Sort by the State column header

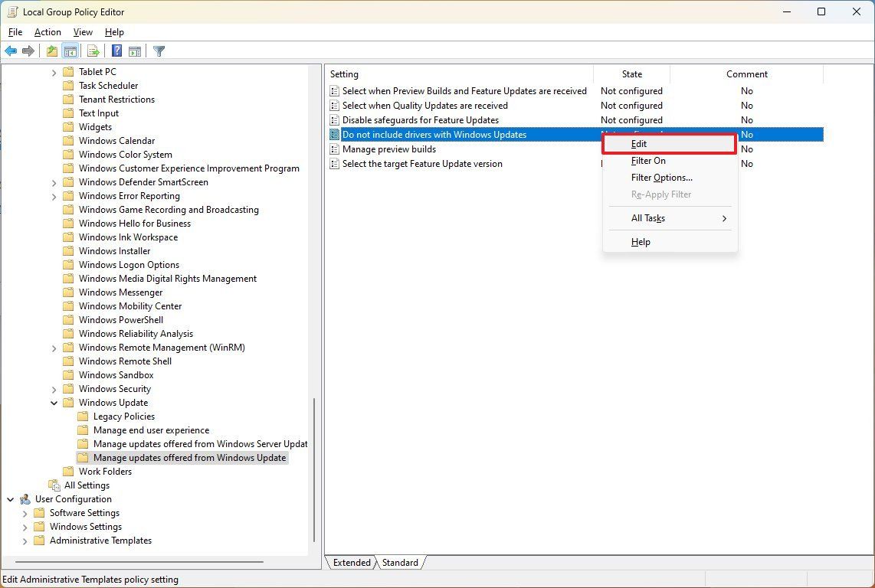pos(631,73)
